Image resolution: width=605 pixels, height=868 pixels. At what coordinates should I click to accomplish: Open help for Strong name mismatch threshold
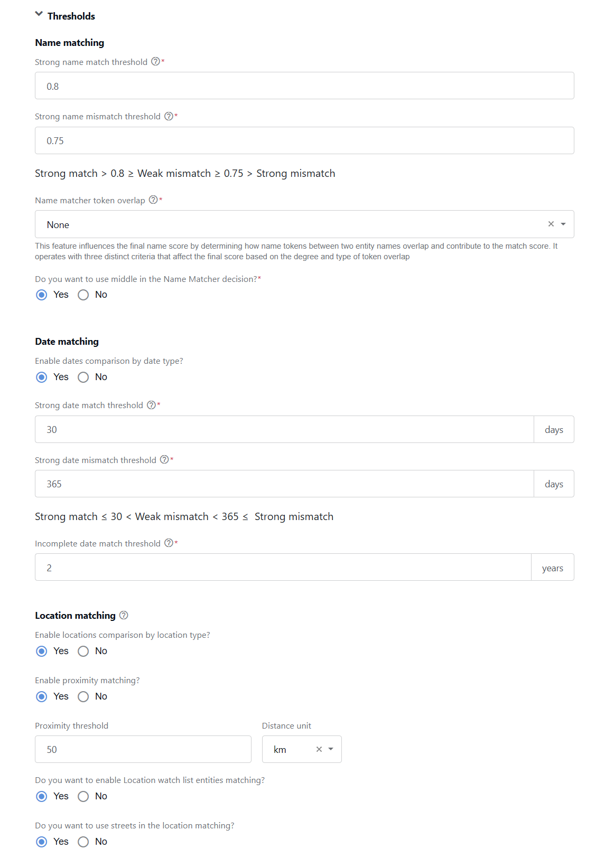[x=169, y=116]
